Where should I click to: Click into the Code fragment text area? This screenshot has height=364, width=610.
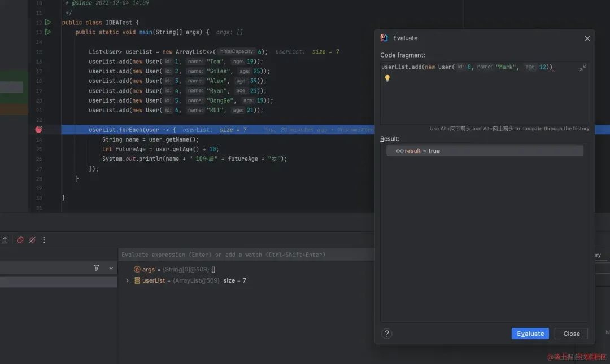click(x=485, y=93)
